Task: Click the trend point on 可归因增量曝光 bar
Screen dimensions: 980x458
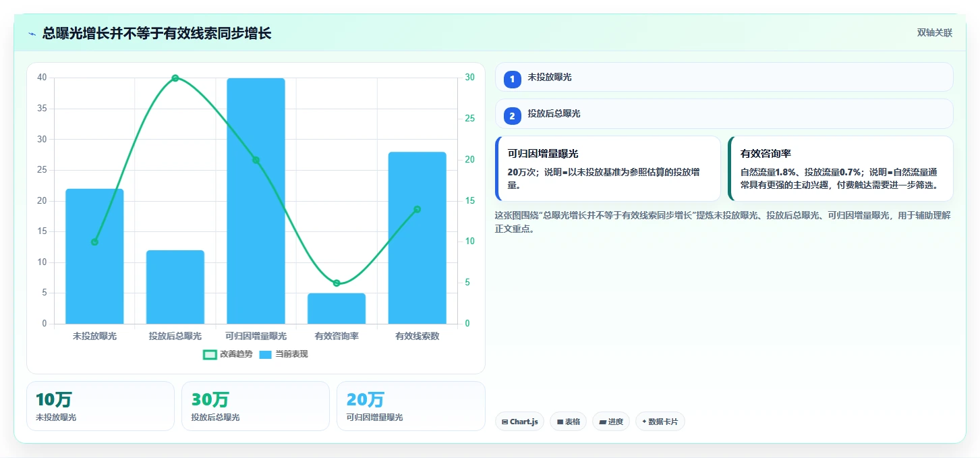Action: pyautogui.click(x=256, y=160)
